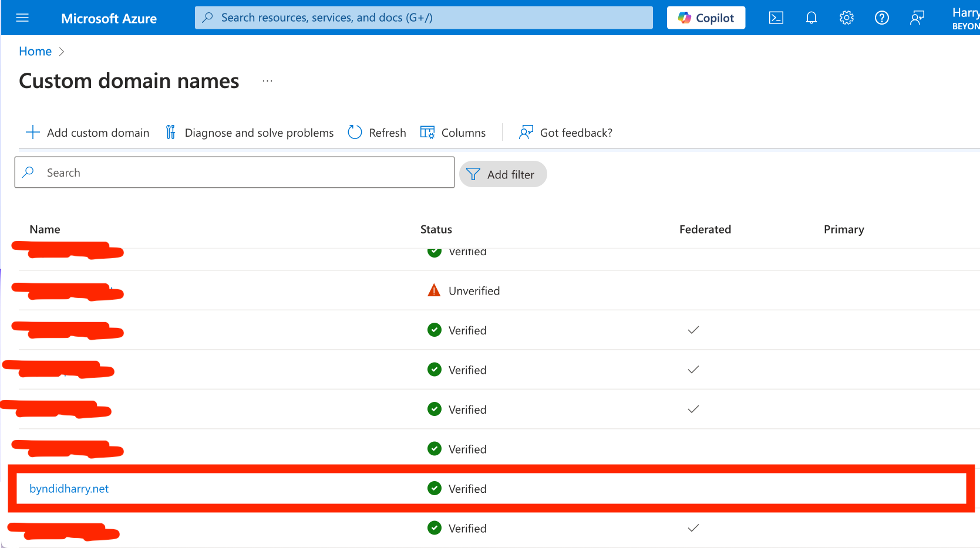The image size is (980, 548).
Task: Open the ellipsis menu beside the page title
Action: coord(268,81)
